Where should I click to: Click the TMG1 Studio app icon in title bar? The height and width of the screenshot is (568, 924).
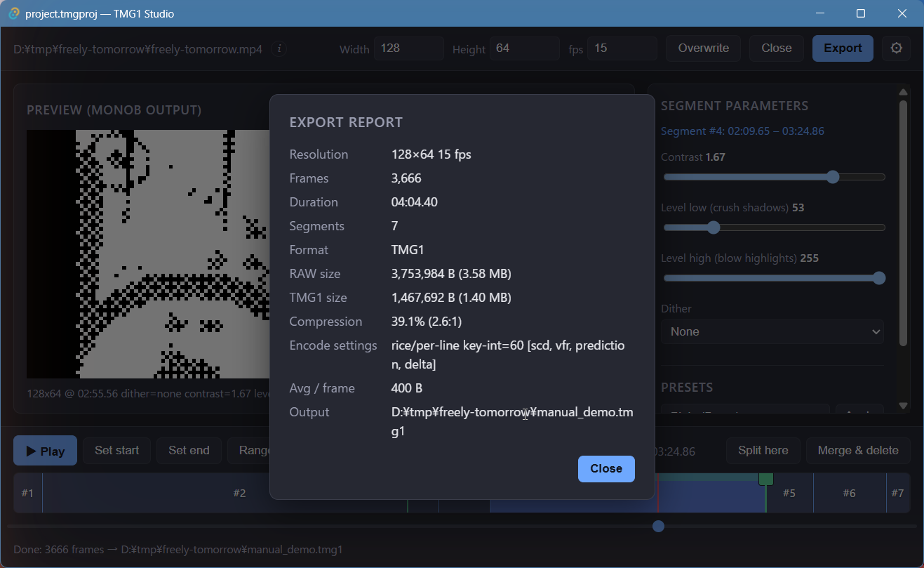pos(13,13)
